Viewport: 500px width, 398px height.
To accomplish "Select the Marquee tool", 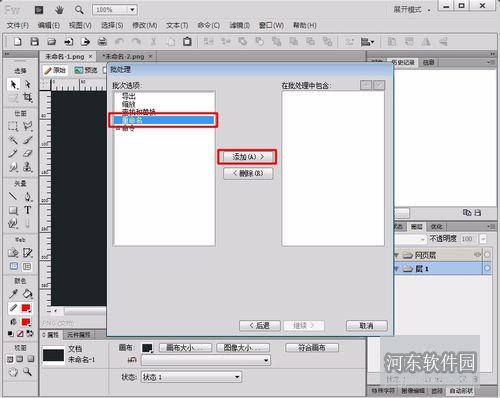I will coord(13,126).
